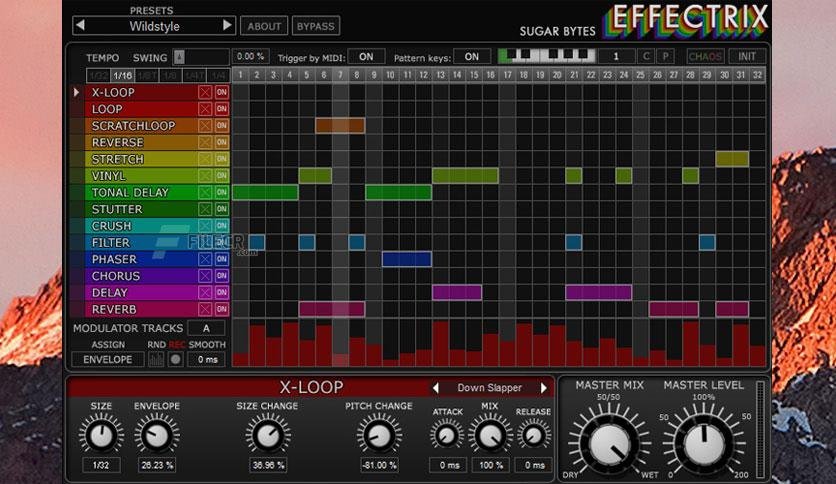Screen dimensions: 836x484
Task: Click the MASTER MIX knob
Action: tap(609, 444)
